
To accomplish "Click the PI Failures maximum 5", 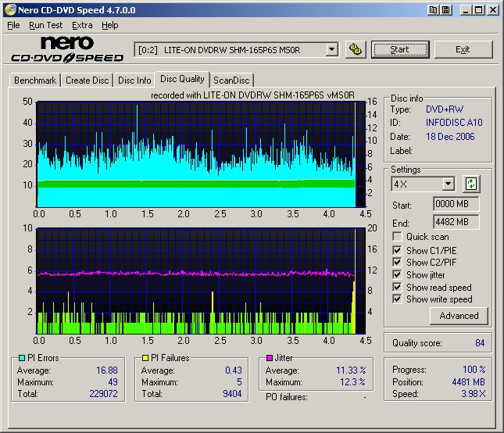I will (239, 382).
